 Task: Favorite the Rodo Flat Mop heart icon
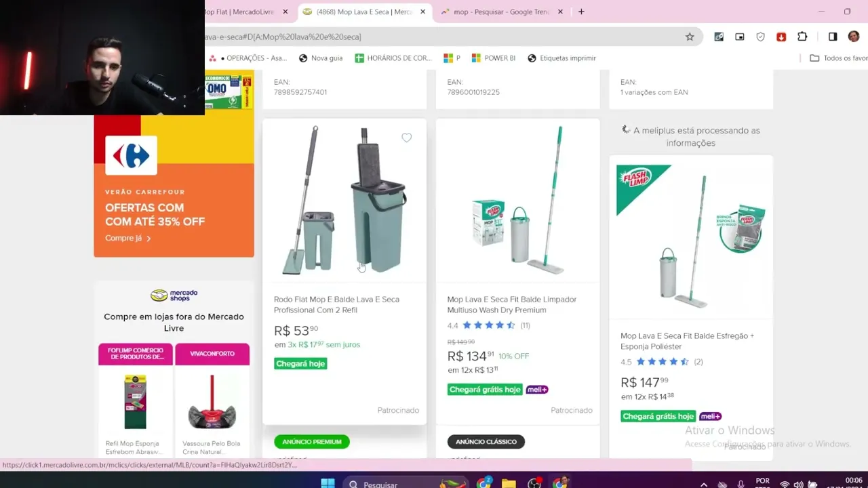(406, 138)
